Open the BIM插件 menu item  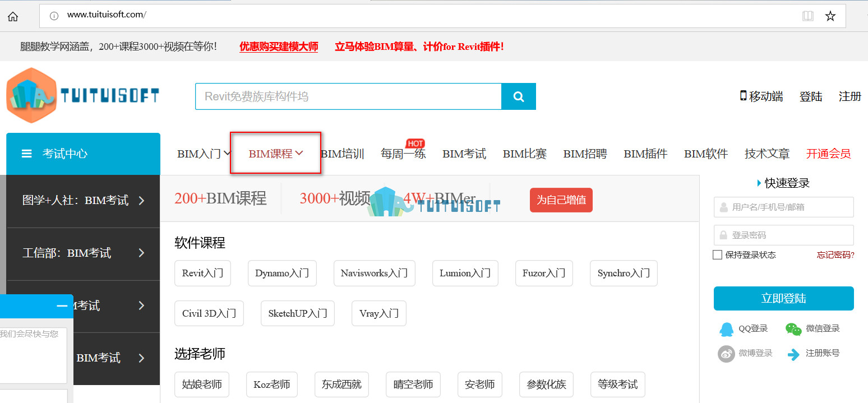pos(645,154)
